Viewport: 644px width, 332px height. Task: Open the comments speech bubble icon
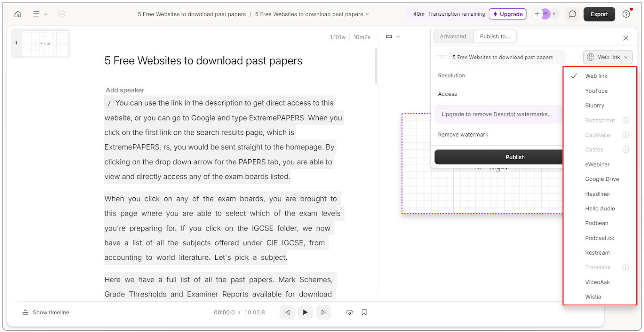[572, 14]
